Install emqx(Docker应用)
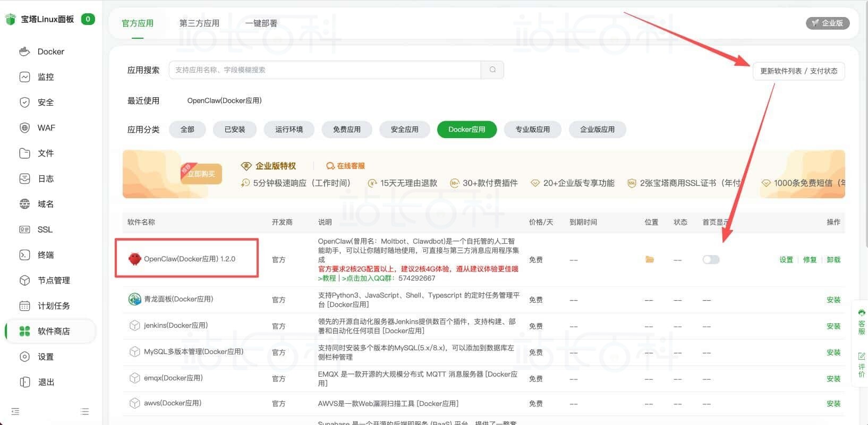868x425 pixels. pos(833,379)
